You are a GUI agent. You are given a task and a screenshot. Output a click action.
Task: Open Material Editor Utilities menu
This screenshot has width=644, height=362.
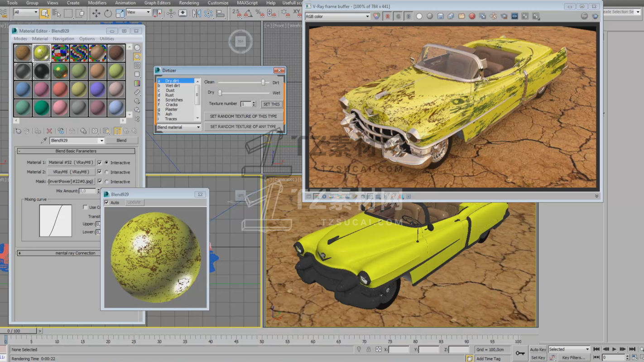(x=107, y=39)
